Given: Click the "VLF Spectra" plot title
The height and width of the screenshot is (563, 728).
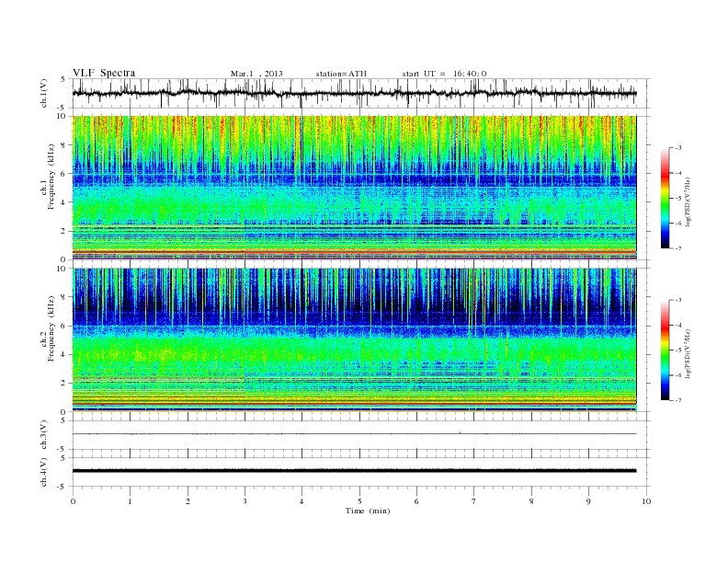Looking at the screenshot, I should click(104, 73).
